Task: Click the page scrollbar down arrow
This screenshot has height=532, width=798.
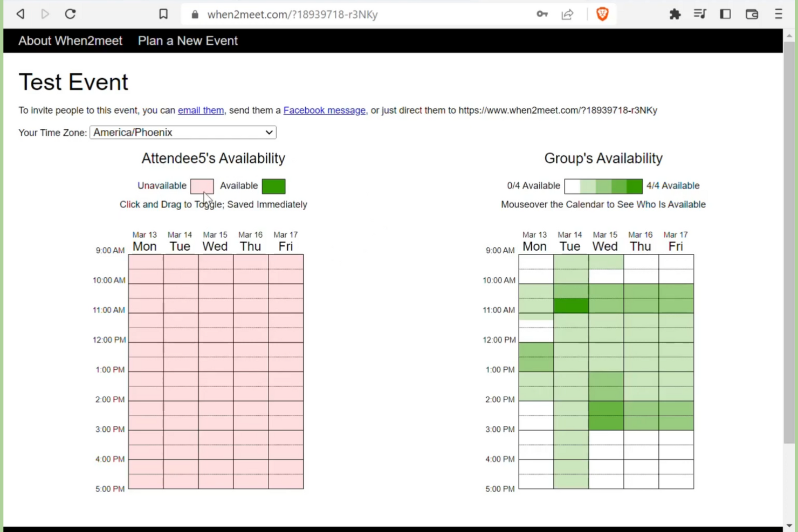Action: [789, 525]
